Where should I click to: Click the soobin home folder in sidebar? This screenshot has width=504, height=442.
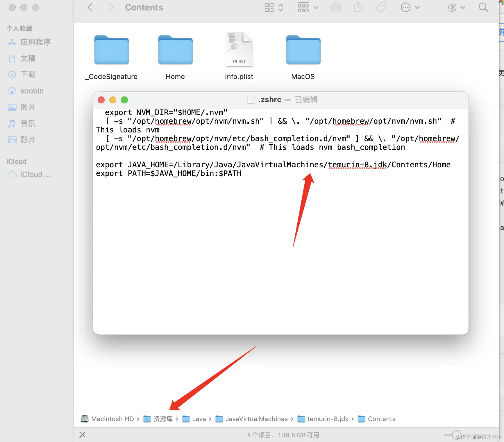point(32,91)
